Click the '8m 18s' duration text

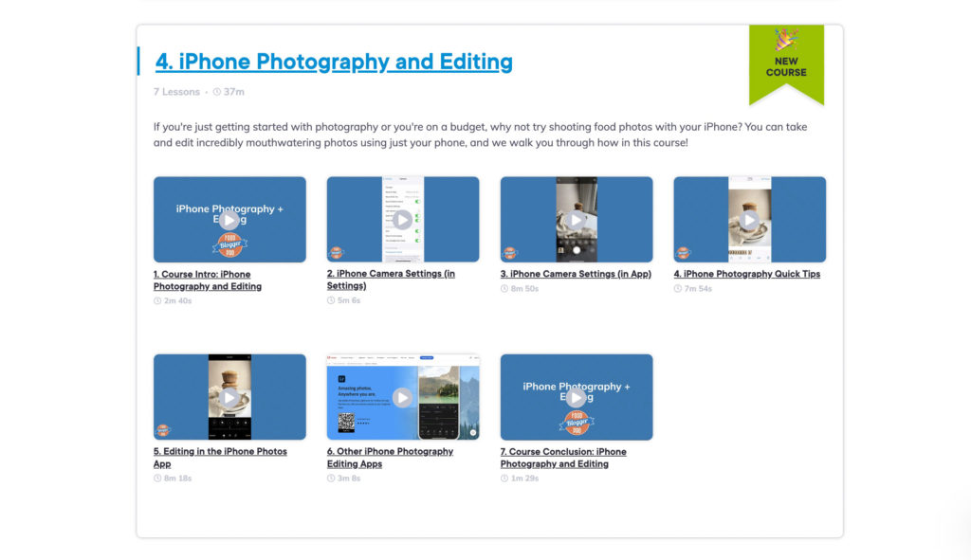click(x=177, y=479)
